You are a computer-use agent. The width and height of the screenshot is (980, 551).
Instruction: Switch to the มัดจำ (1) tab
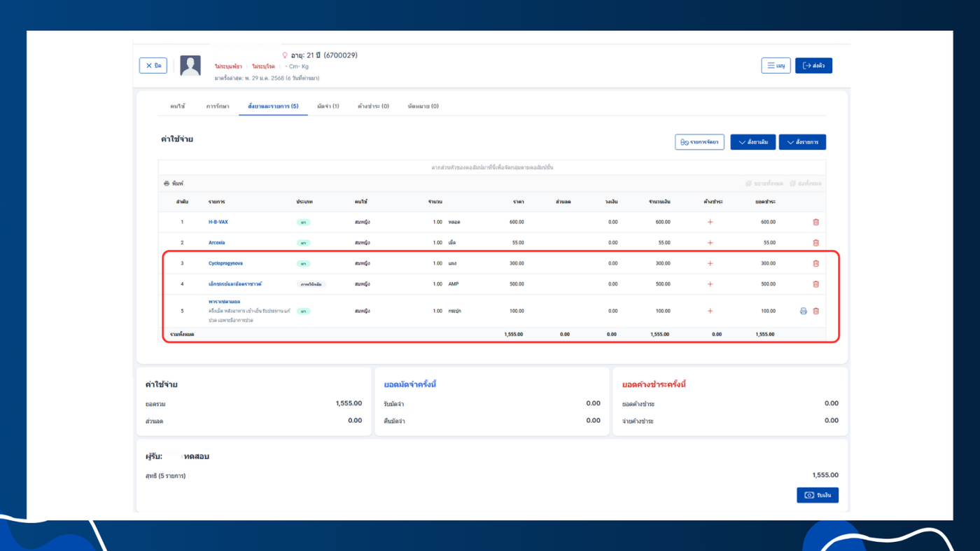point(328,106)
